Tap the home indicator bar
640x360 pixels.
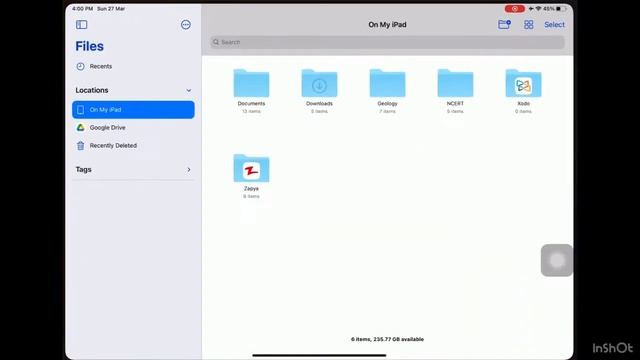[x=319, y=355]
